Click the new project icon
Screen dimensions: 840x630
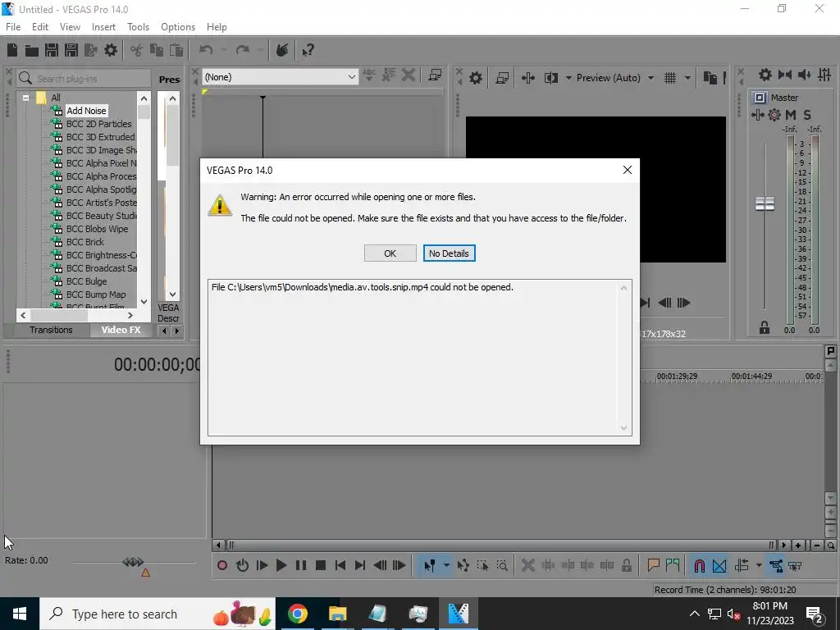(x=12, y=50)
